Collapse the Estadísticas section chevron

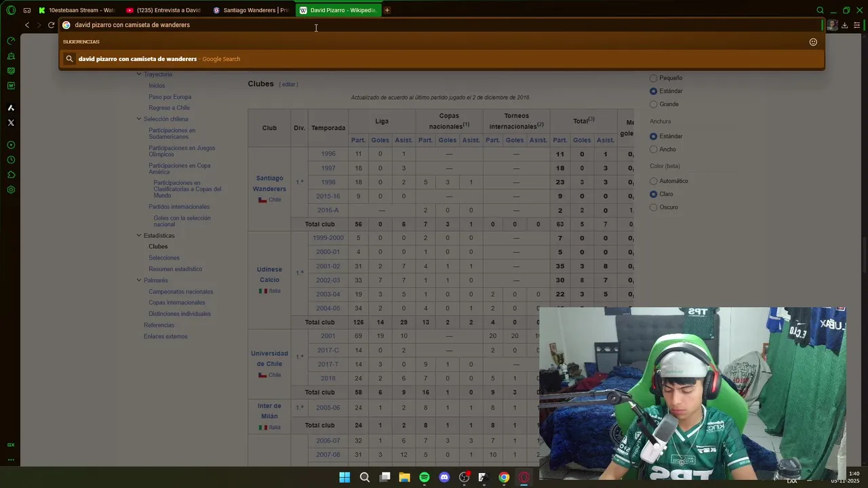[x=139, y=235]
